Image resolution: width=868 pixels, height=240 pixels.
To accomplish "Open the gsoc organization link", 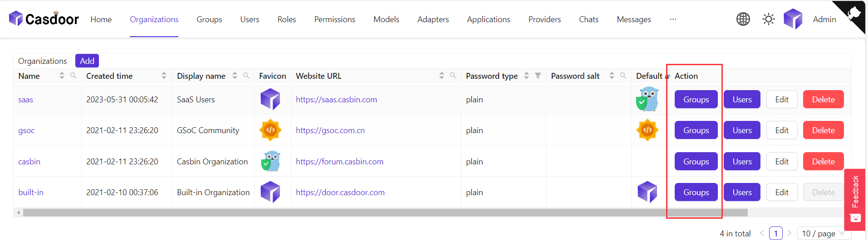I will (26, 130).
